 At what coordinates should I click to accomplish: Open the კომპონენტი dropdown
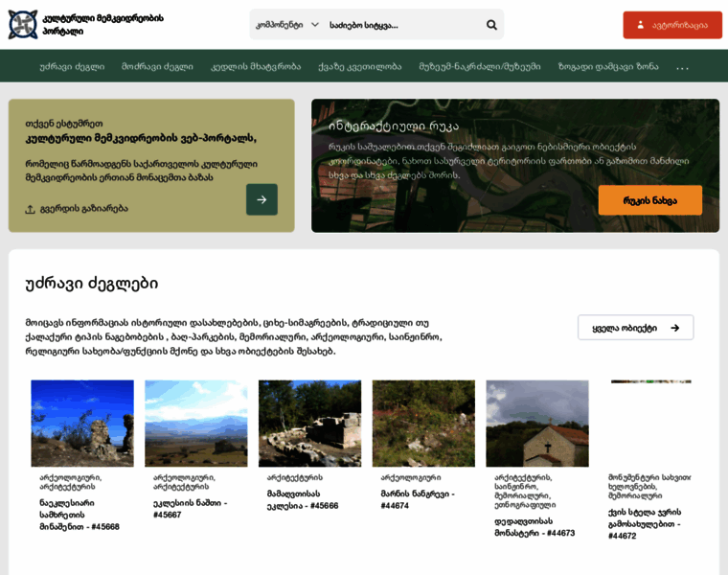[x=287, y=25]
